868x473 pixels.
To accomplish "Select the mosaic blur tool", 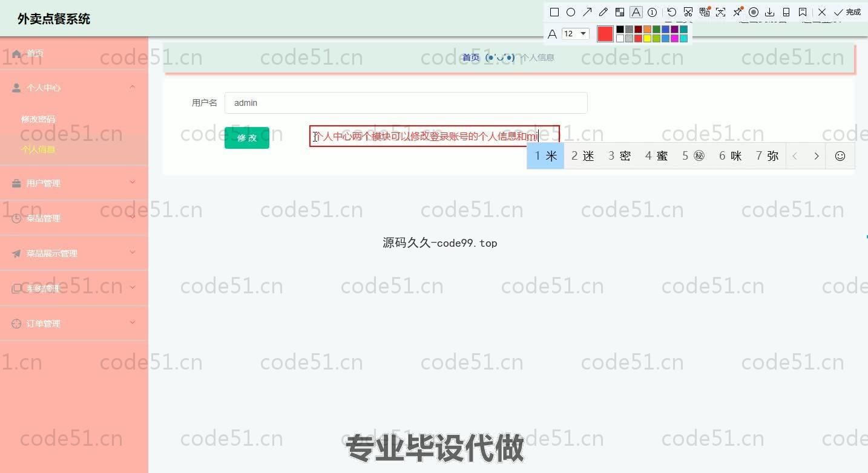I will coord(620,12).
